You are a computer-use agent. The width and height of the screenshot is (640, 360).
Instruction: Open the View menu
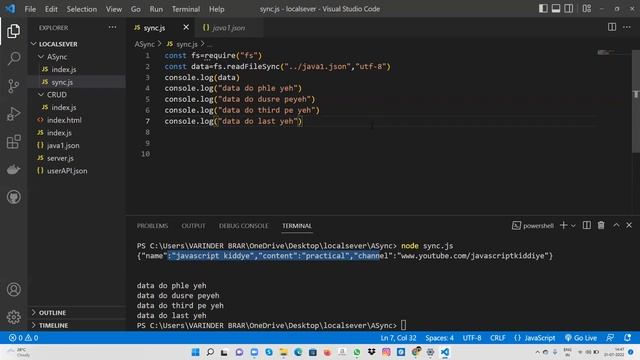coord(113,9)
